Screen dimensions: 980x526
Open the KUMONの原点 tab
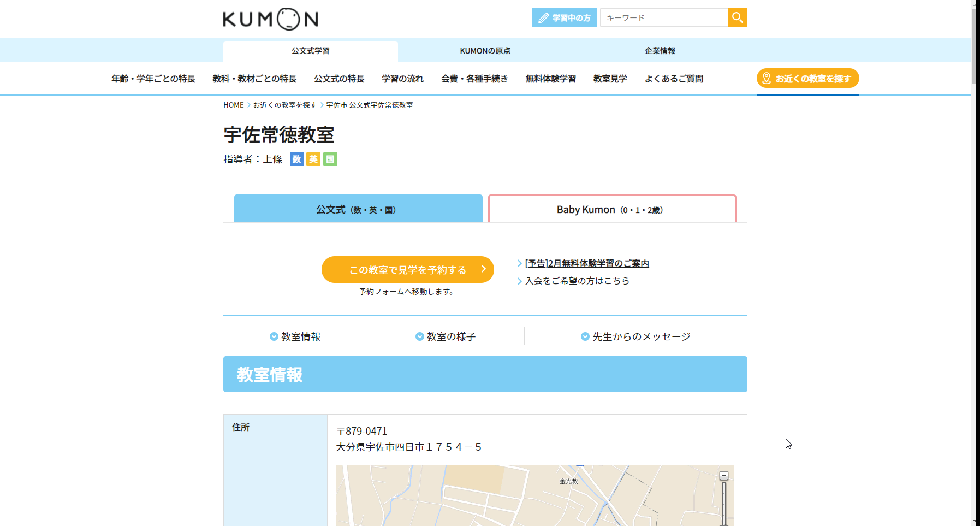tap(485, 51)
